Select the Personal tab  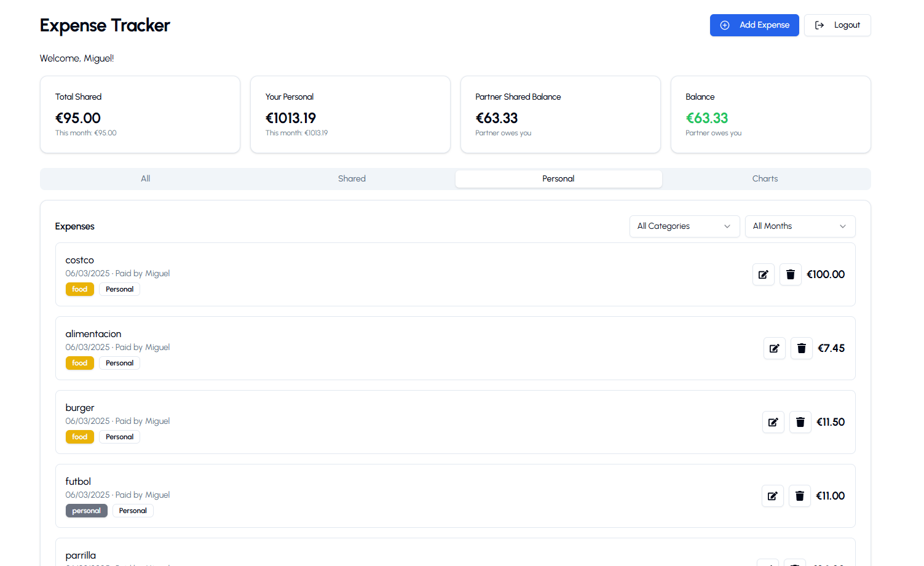[559, 179]
